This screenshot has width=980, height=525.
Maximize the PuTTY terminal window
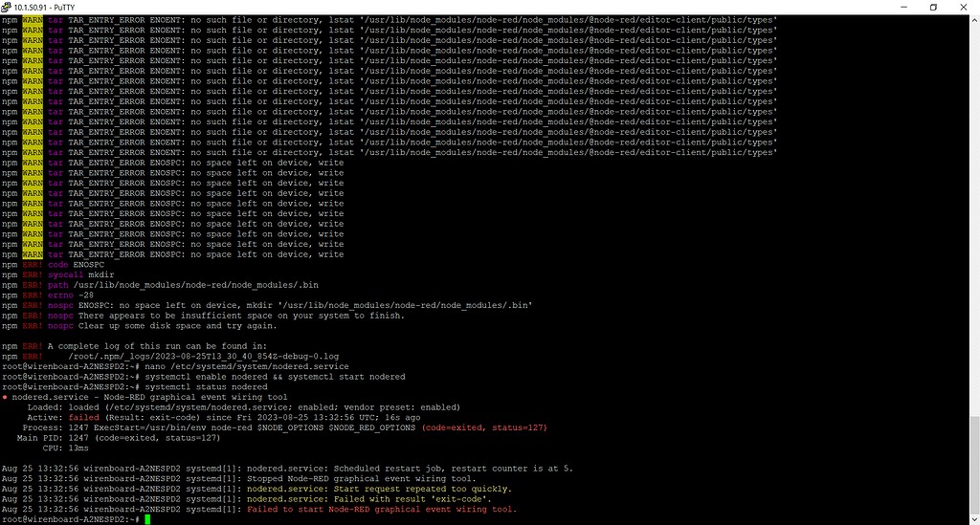(x=933, y=7)
